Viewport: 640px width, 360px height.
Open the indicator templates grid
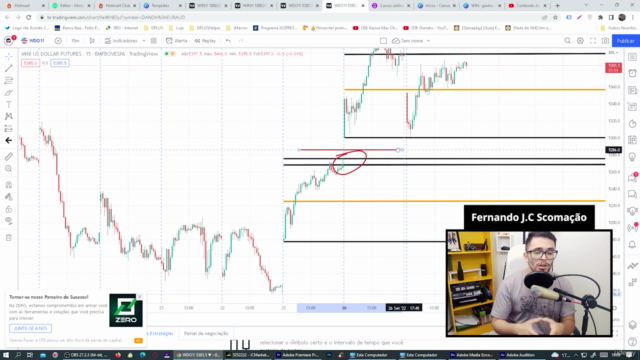tap(154, 41)
